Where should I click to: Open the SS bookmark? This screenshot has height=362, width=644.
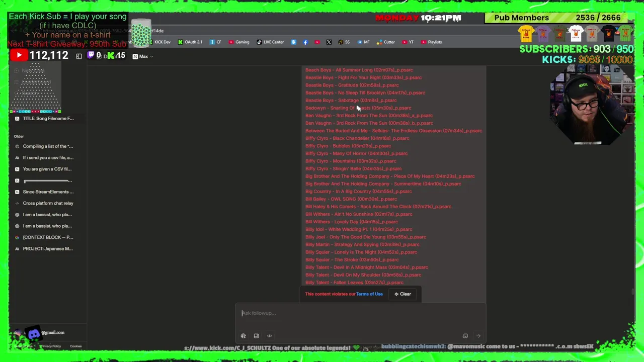click(x=344, y=42)
